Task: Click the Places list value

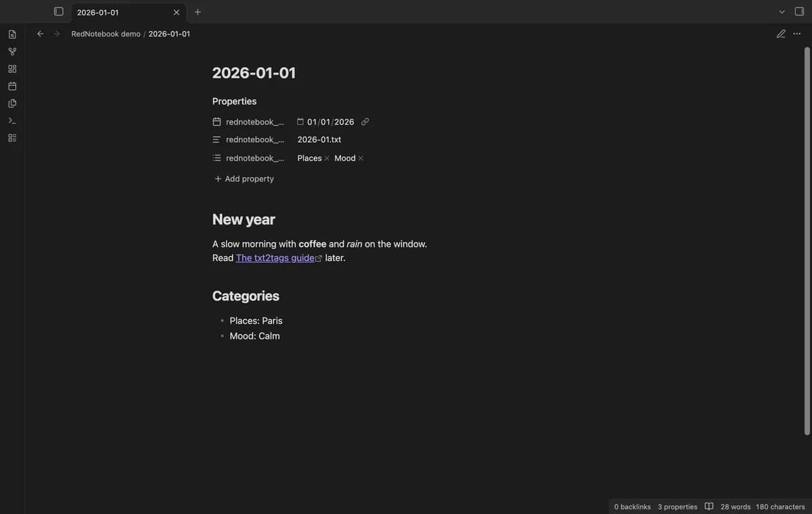Action: [309, 158]
